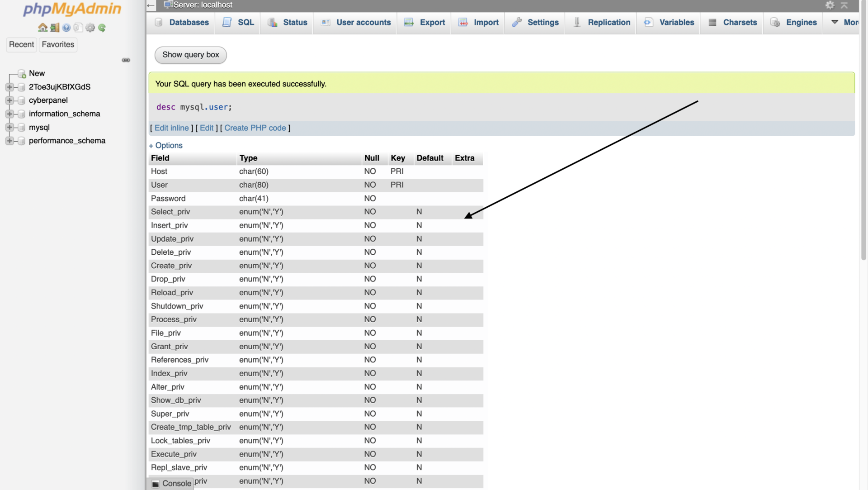Click the Home icon in sidebar
Image resolution: width=868 pixels, height=490 pixels.
(42, 28)
